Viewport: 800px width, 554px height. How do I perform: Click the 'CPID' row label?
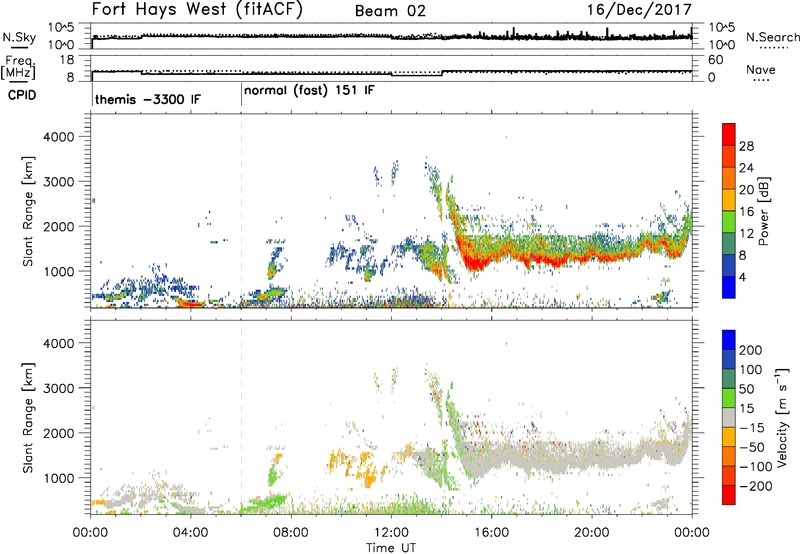22,95
